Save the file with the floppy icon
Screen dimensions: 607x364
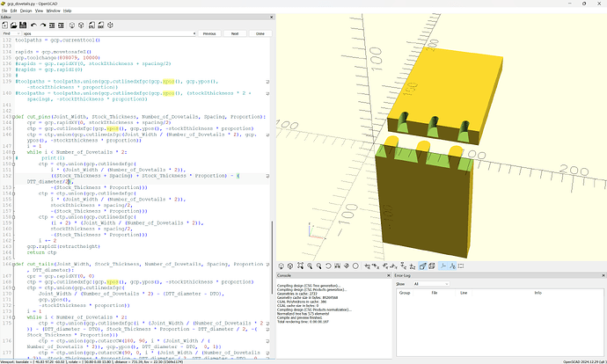click(x=23, y=25)
